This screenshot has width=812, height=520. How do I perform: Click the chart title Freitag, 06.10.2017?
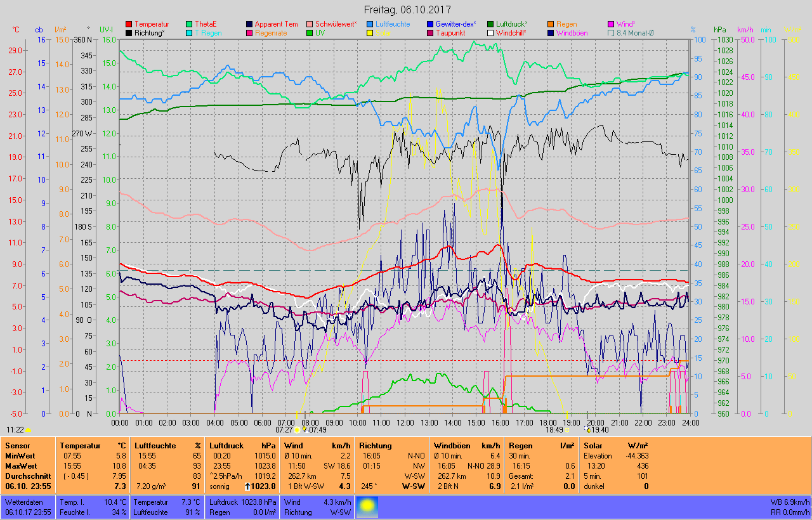tap(407, 10)
